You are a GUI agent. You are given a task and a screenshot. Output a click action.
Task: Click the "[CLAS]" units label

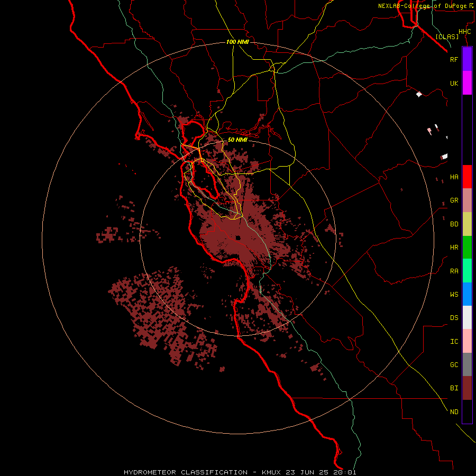[x=447, y=36]
